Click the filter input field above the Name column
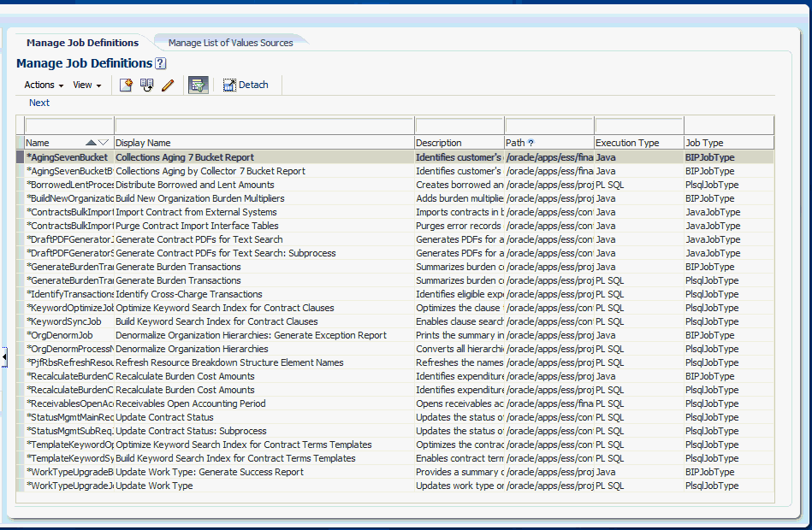812x530 pixels. (x=68, y=123)
